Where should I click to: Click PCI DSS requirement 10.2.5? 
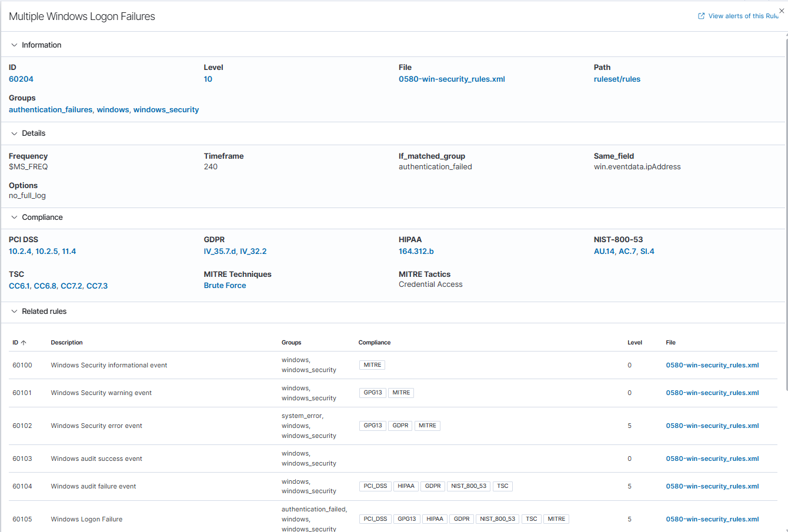coord(46,252)
